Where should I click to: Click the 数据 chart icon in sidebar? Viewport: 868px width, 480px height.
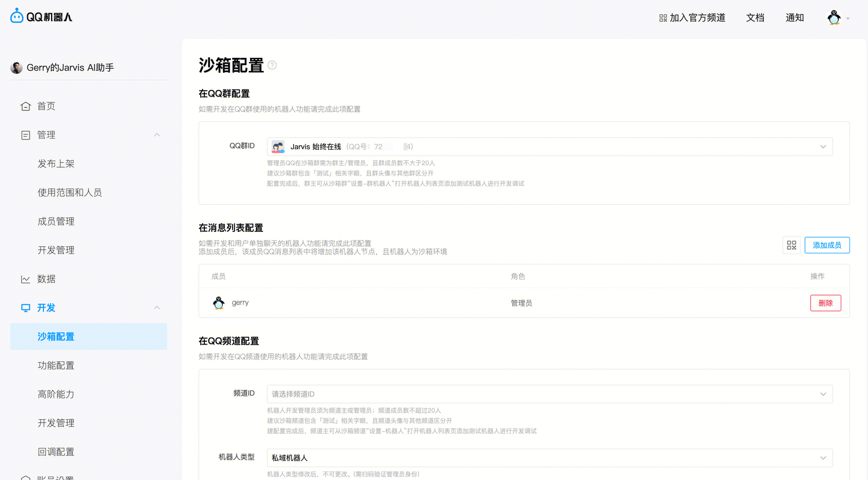pyautogui.click(x=25, y=279)
